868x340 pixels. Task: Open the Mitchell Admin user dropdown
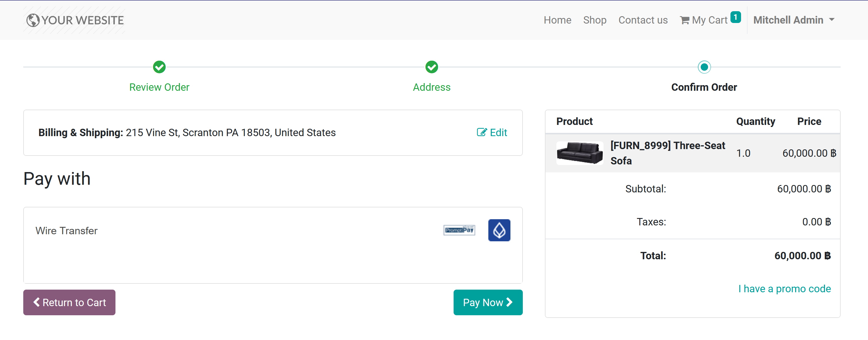click(788, 20)
